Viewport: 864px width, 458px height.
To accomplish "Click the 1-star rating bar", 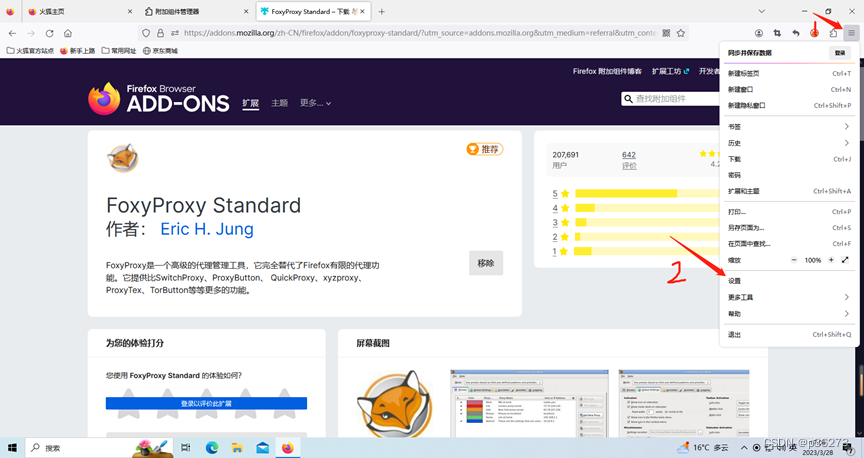I will coord(647,251).
